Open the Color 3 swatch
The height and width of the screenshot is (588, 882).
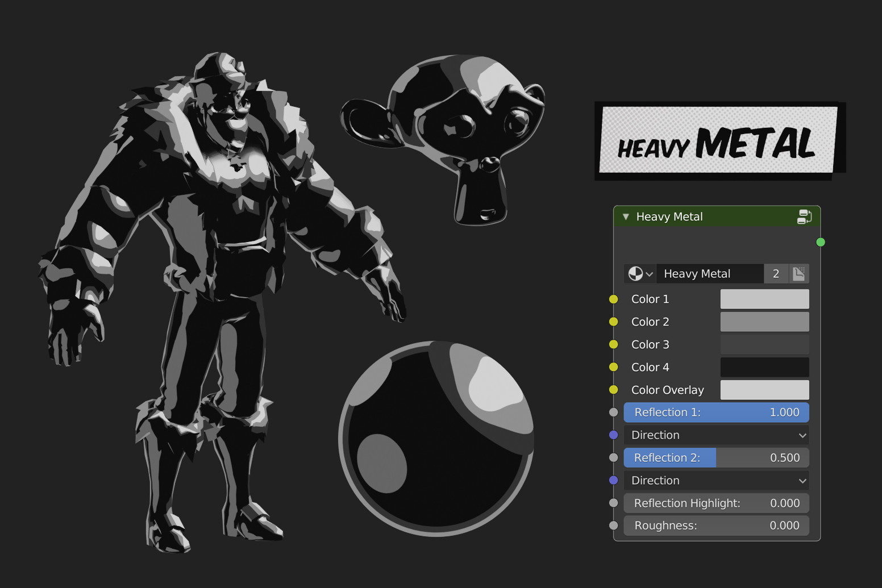(x=764, y=344)
